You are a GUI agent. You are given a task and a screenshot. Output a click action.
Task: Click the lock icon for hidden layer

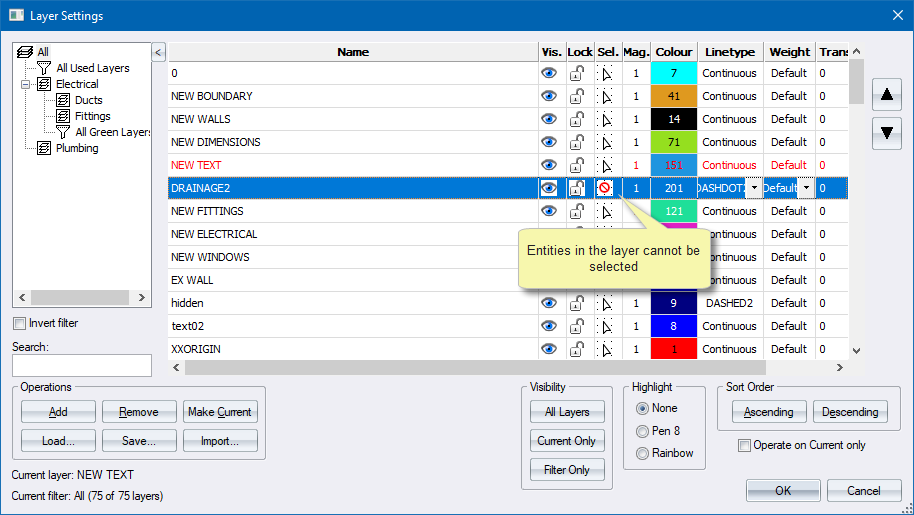pyautogui.click(x=578, y=303)
